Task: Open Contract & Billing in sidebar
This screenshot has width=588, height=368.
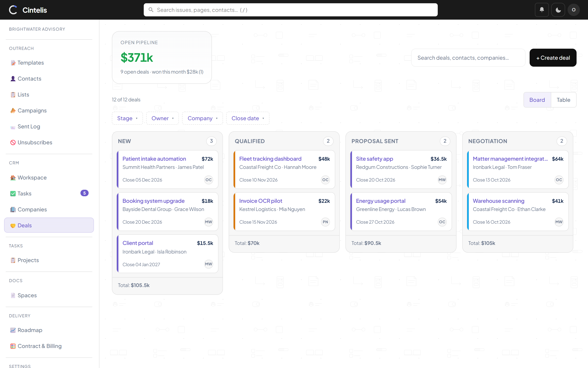Action: coord(49,346)
